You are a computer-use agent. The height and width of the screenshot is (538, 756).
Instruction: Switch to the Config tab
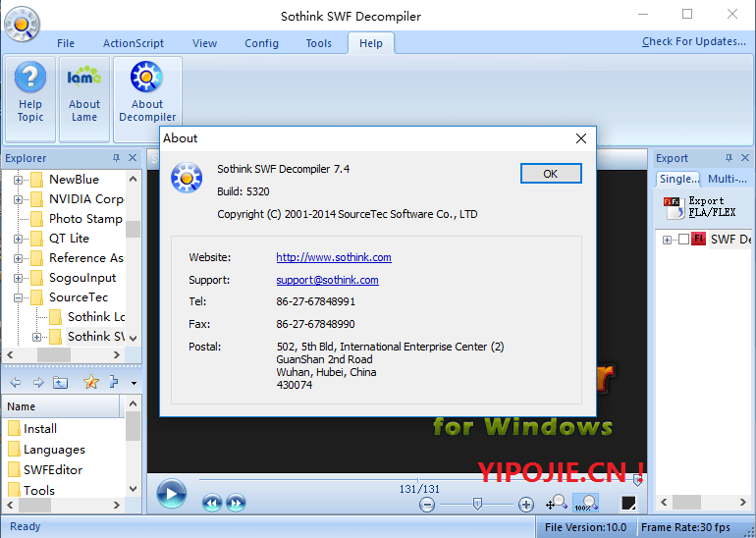tap(261, 43)
